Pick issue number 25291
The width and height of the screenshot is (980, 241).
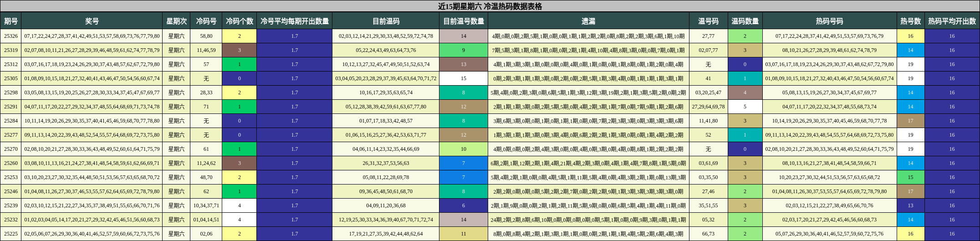click(x=11, y=107)
